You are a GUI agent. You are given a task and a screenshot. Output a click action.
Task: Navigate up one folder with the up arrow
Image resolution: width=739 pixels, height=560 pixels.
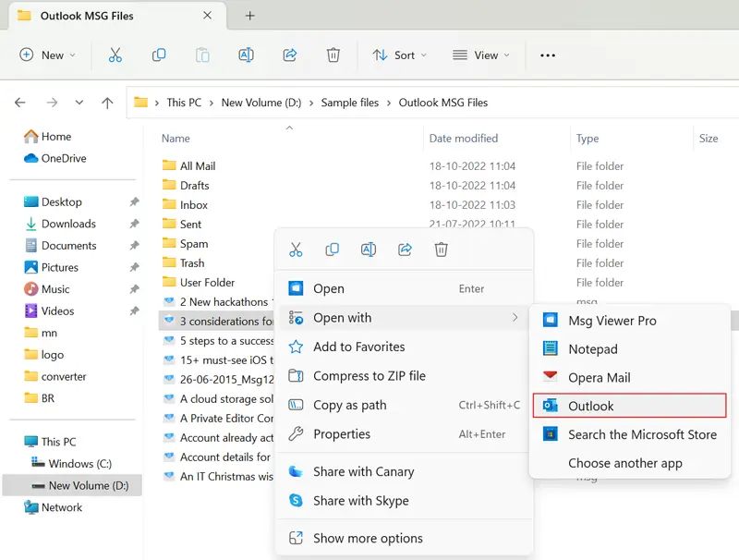[107, 103]
